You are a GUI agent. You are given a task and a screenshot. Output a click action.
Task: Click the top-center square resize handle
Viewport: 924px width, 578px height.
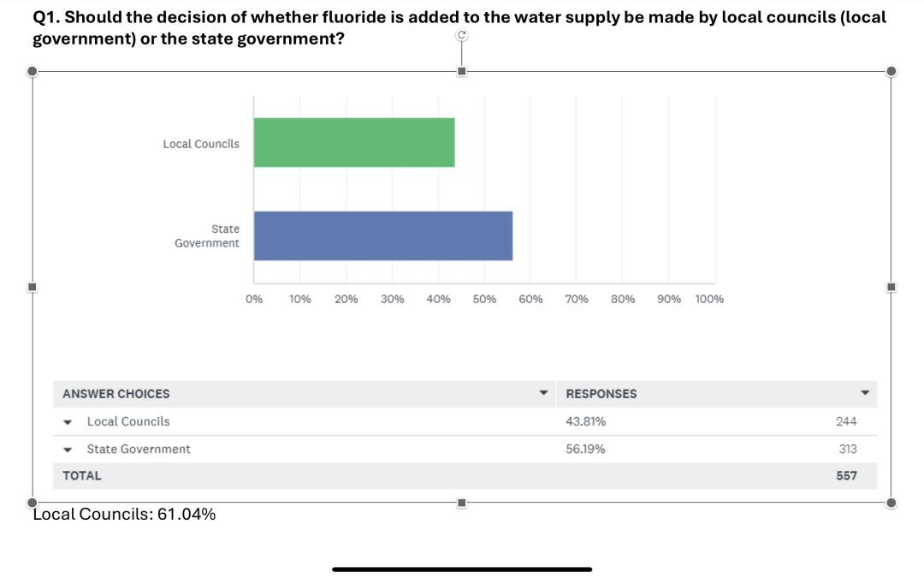coord(462,71)
